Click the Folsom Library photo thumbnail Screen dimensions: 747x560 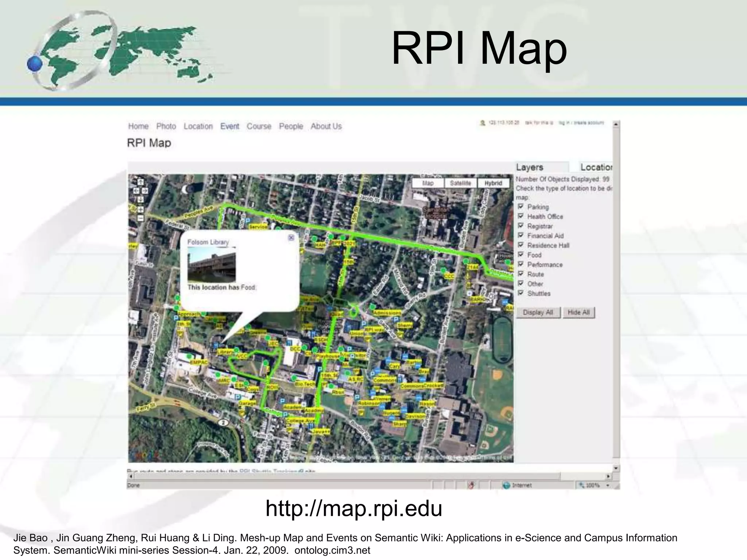point(212,265)
